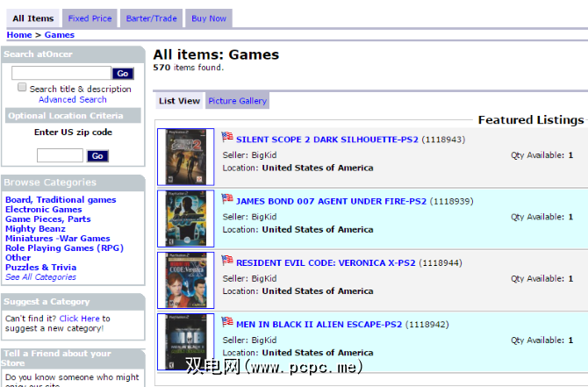Viewport: 588px width, 387px height.
Task: Open JAMES BOND 007 AGENT UNDER FIRE-PS2 listing
Action: pyautogui.click(x=331, y=201)
